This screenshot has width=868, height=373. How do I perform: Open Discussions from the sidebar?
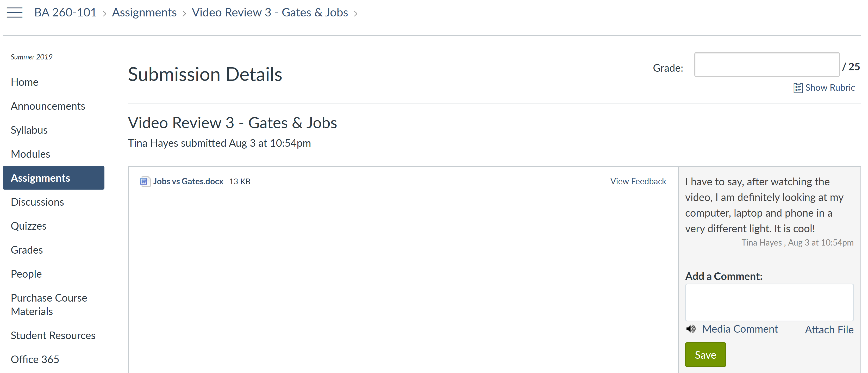(x=38, y=202)
